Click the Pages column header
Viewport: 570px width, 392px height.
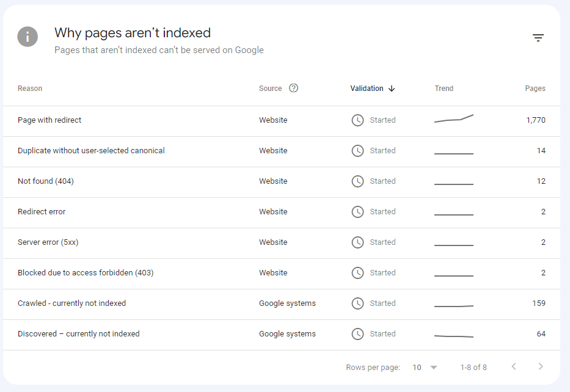535,89
